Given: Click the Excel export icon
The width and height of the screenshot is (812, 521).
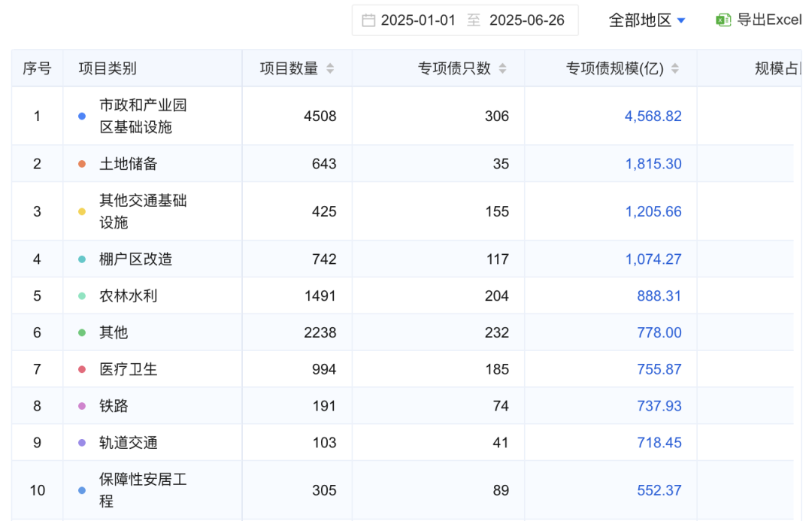Looking at the screenshot, I should click(x=723, y=20).
